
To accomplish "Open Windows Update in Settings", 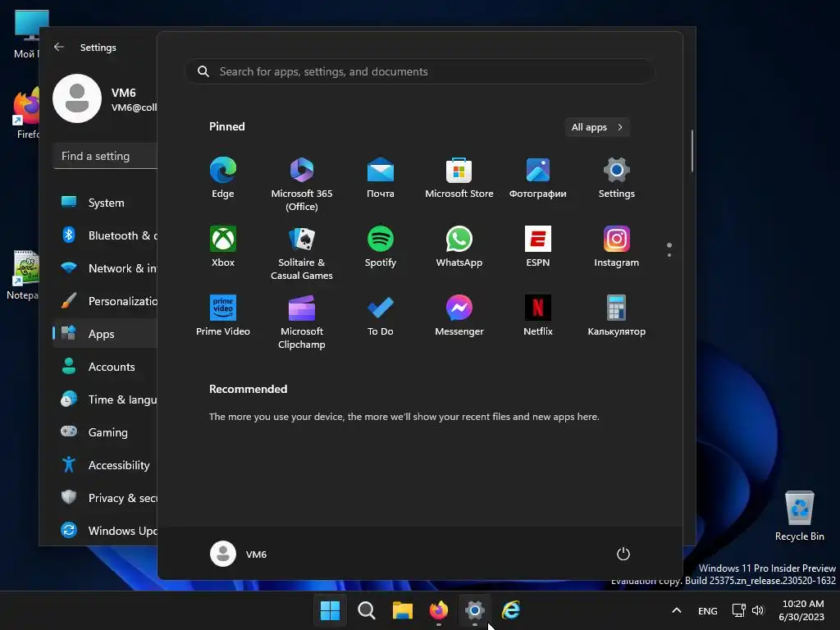I will click(105, 531).
